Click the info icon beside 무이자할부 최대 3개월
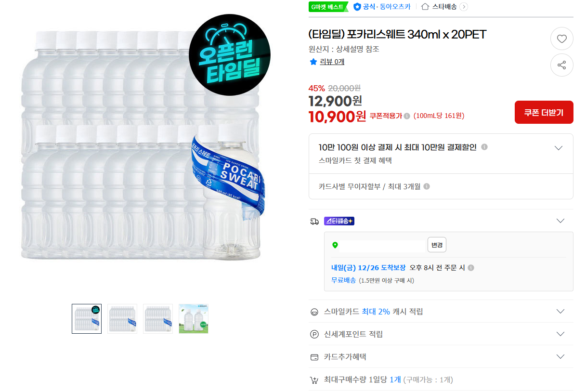The image size is (586, 392). click(x=426, y=186)
